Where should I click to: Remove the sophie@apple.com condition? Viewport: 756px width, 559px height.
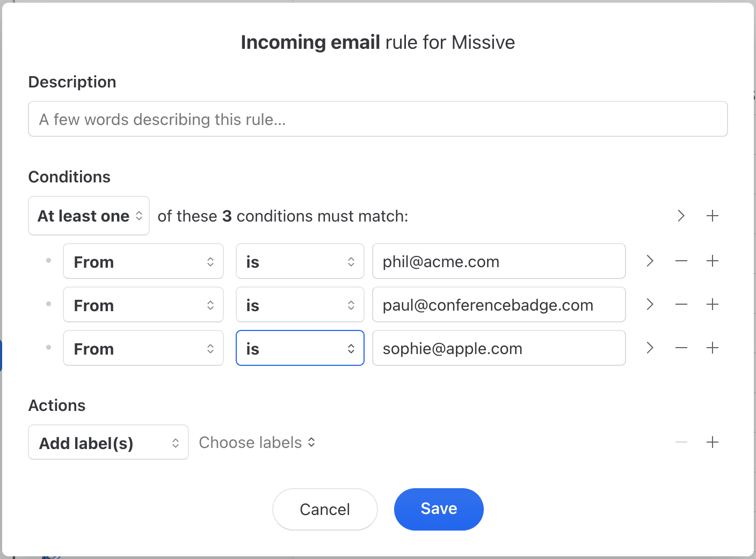tap(681, 348)
